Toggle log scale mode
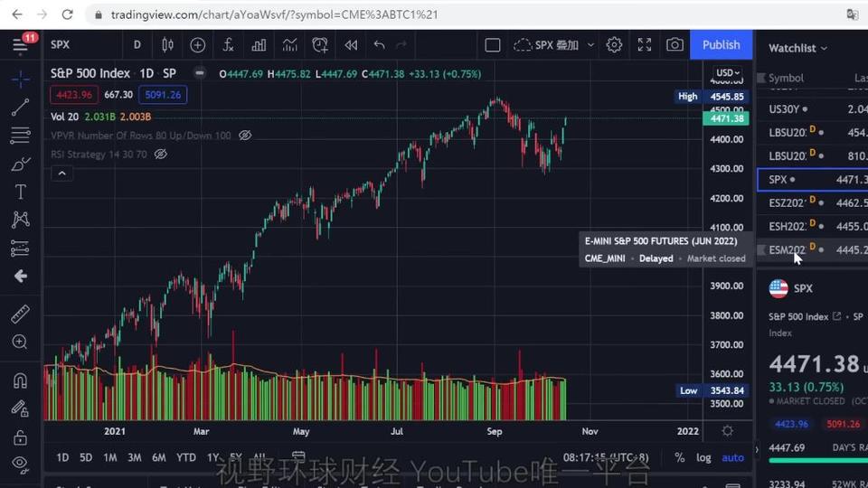Image resolution: width=868 pixels, height=488 pixels. [703, 457]
